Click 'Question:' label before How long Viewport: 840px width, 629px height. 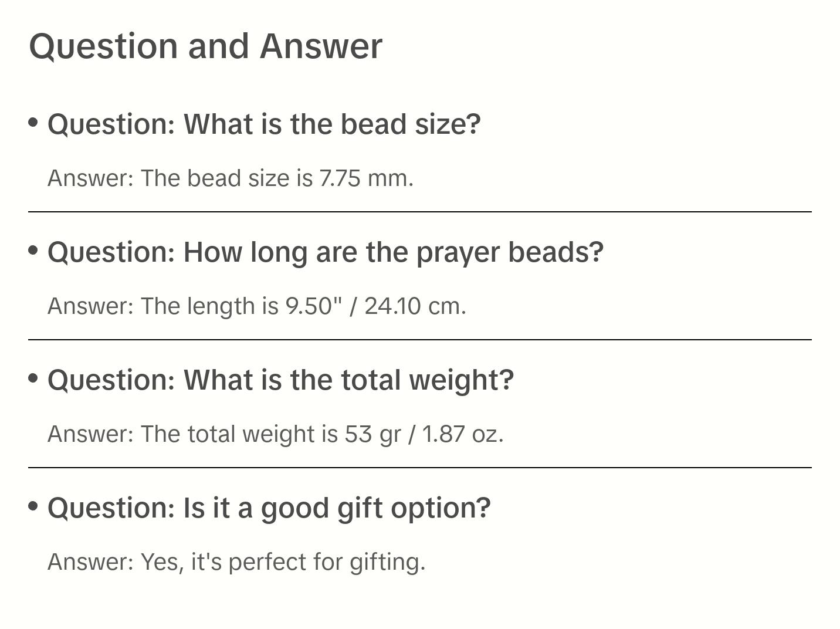point(111,252)
